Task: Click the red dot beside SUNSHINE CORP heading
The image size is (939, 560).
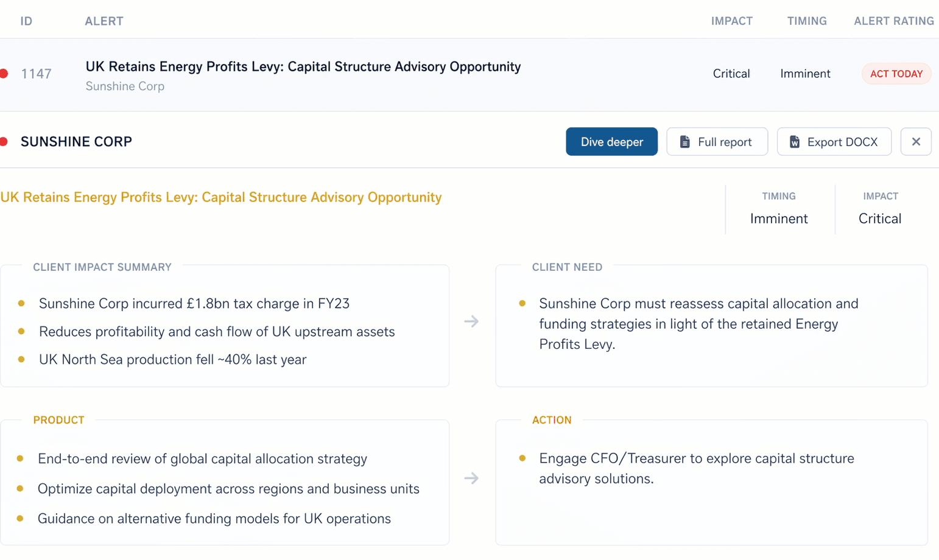Action: pyautogui.click(x=4, y=142)
